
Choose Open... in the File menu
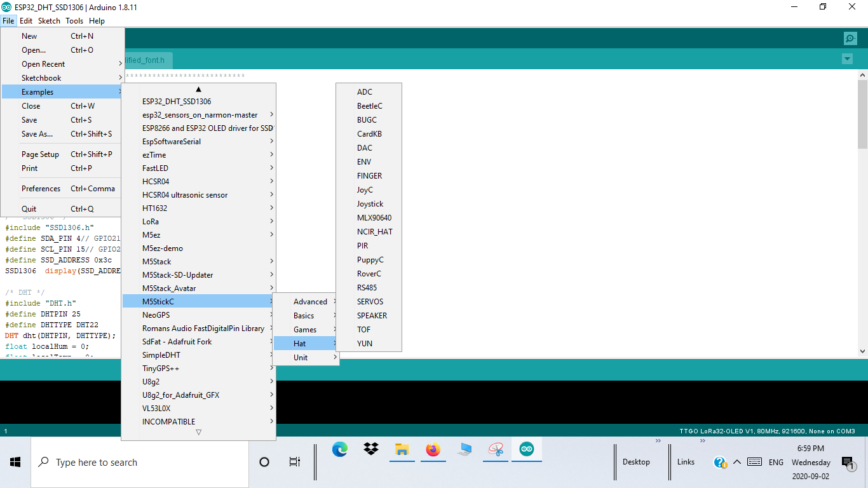tap(62, 50)
